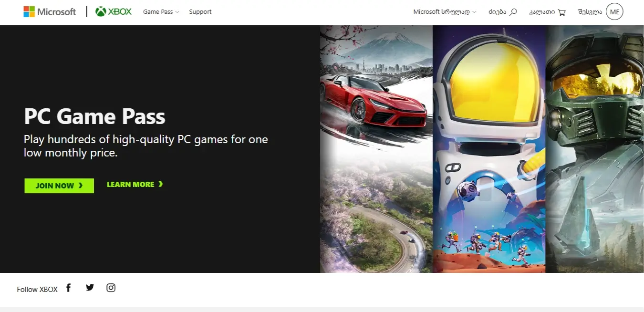Follow the LEARN MORE link
This screenshot has height=312, width=644.
pos(135,184)
